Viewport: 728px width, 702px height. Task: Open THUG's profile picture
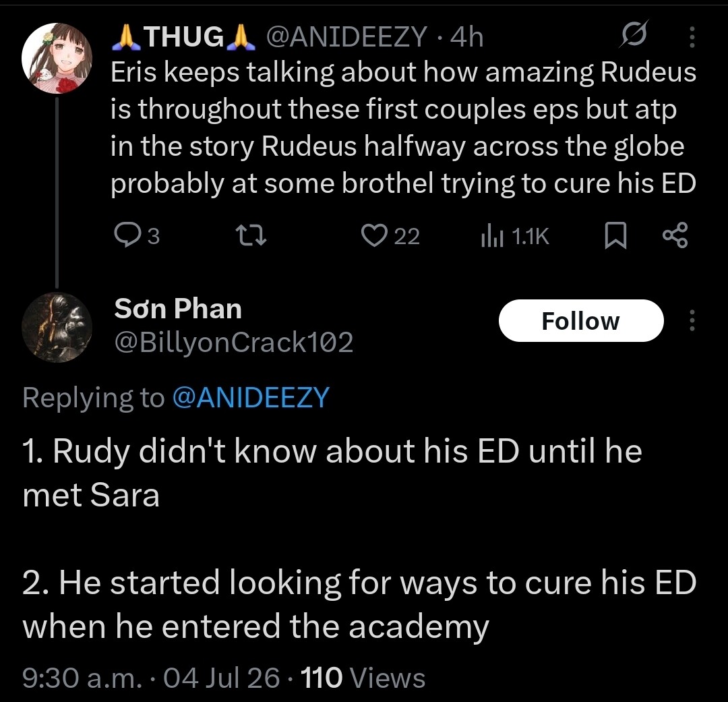[x=57, y=58]
